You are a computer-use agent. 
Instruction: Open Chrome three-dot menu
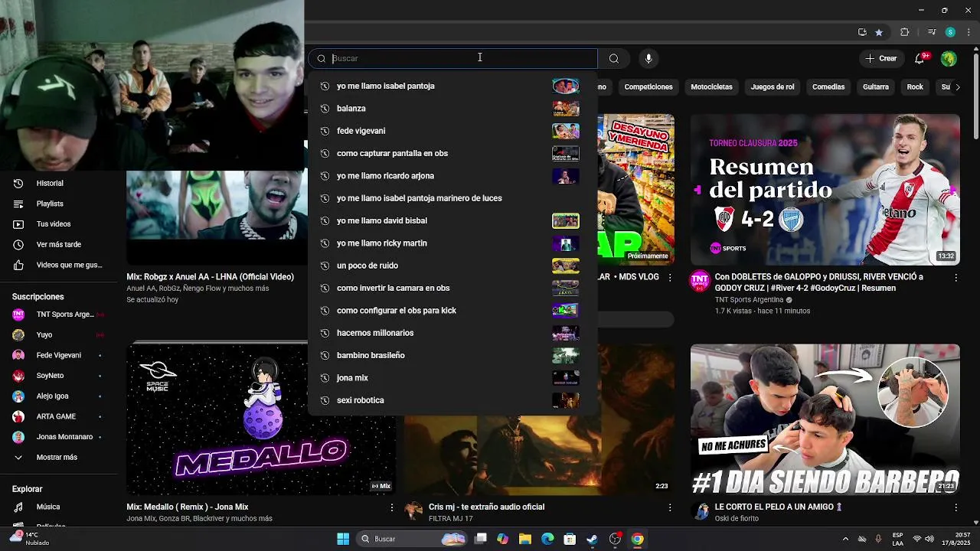(968, 32)
